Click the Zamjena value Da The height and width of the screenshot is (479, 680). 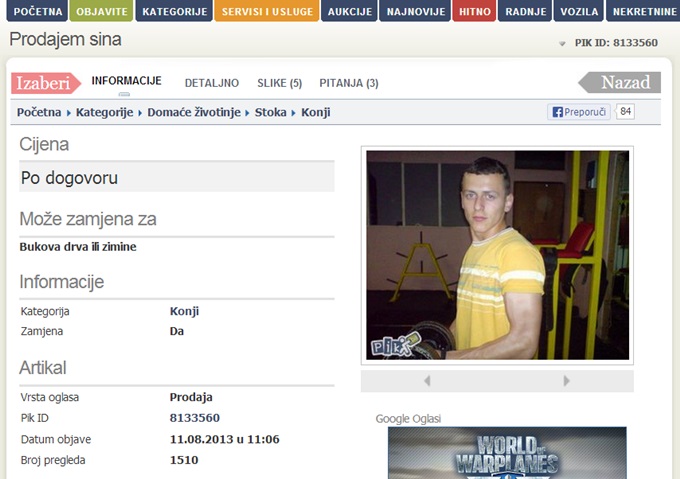pyautogui.click(x=177, y=331)
